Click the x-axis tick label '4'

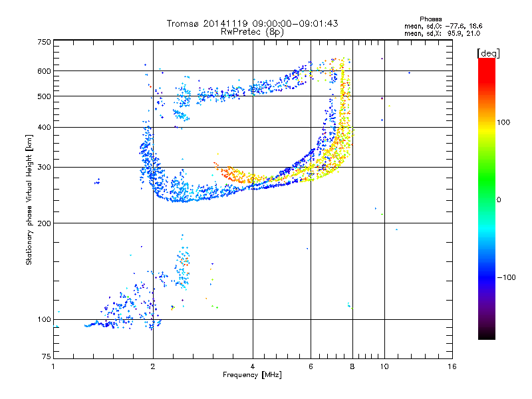coord(253,366)
